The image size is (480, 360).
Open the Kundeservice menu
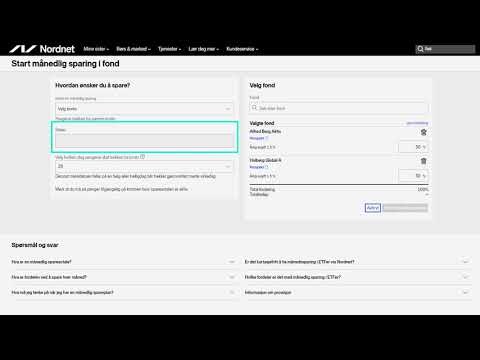[x=242, y=49]
